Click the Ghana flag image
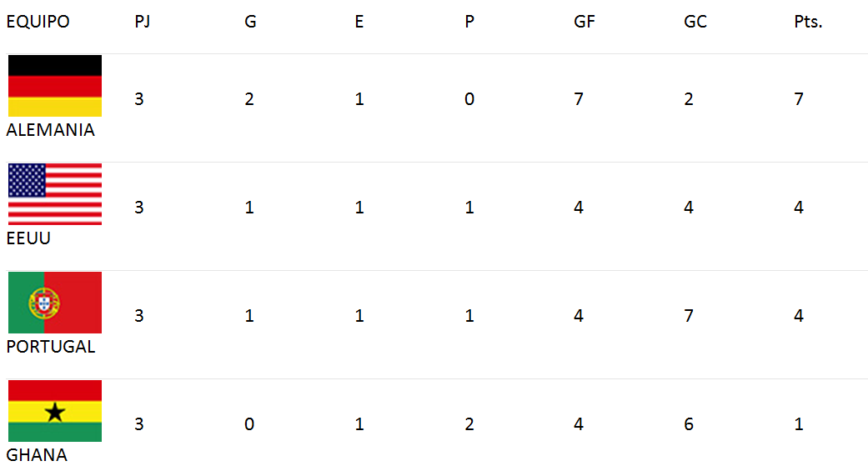The width and height of the screenshot is (868, 471). (x=55, y=411)
